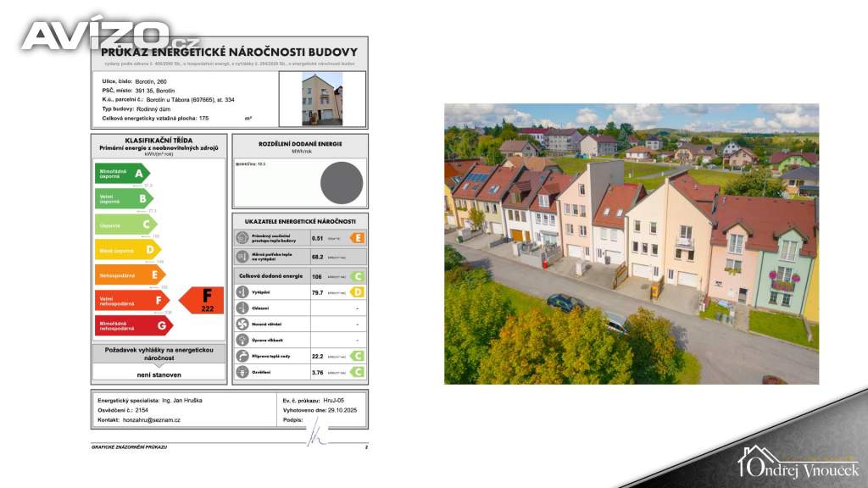The height and width of the screenshot is (488, 868).
Task: Click the honzahru@seznam.cz contact email
Action: tap(151, 419)
